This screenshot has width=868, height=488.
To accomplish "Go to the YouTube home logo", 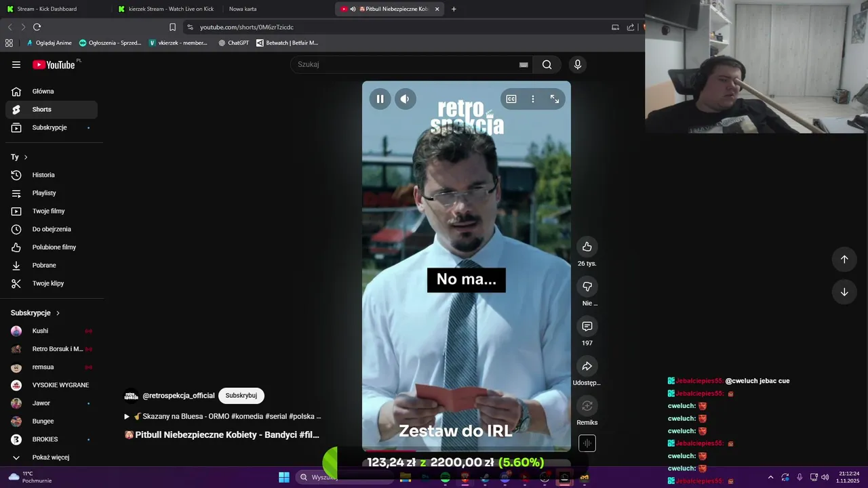I will pos(54,64).
